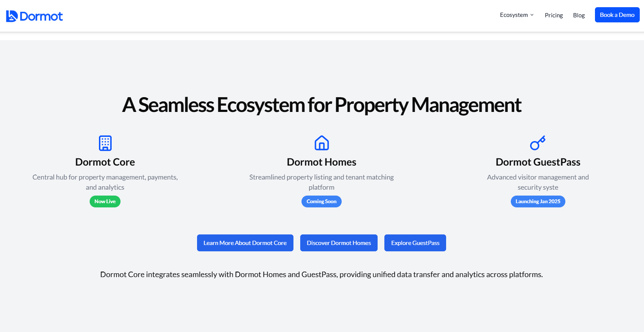Open the Ecosystem menu
The image size is (644, 332).
click(x=517, y=15)
